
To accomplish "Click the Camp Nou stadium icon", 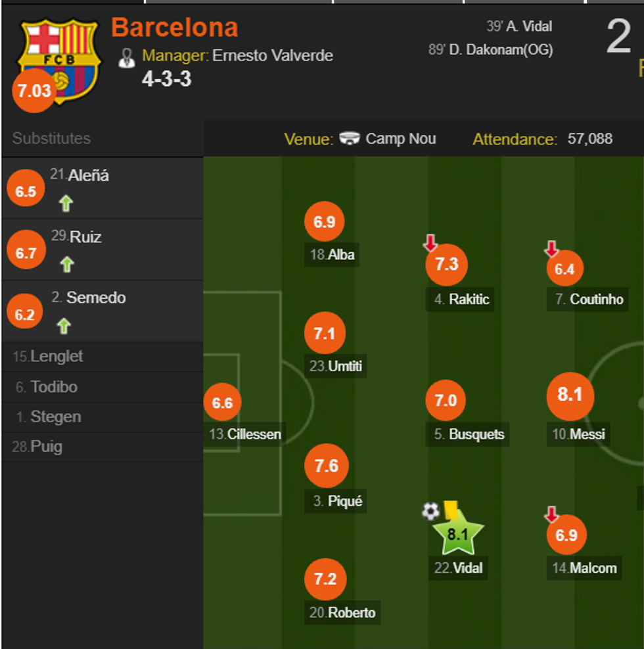I will tap(350, 139).
